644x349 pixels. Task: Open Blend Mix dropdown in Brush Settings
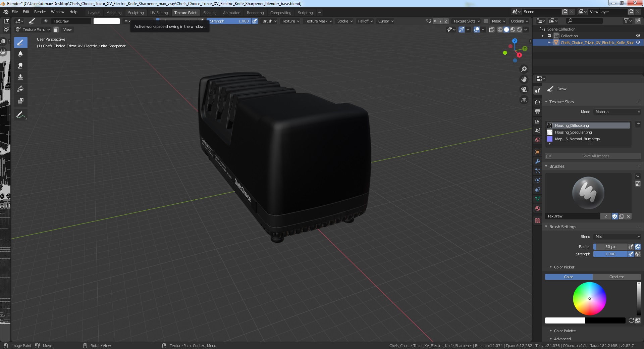[x=617, y=237]
